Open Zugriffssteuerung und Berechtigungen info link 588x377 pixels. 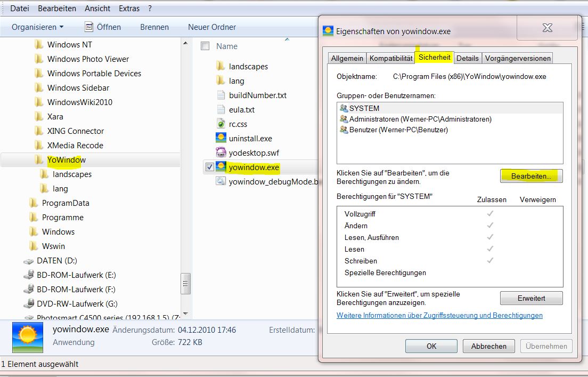439,316
